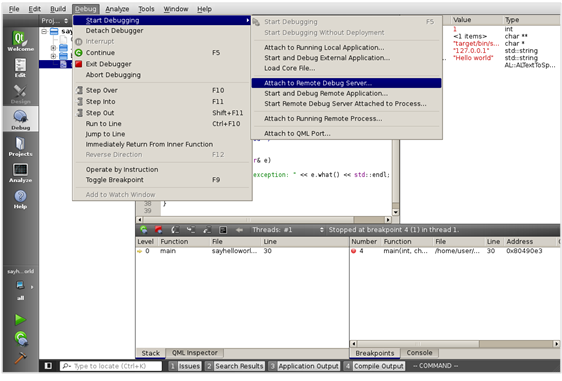This screenshot has height=381, width=562.
Task: Select Step Into menu entry
Action: pyautogui.click(x=162, y=101)
